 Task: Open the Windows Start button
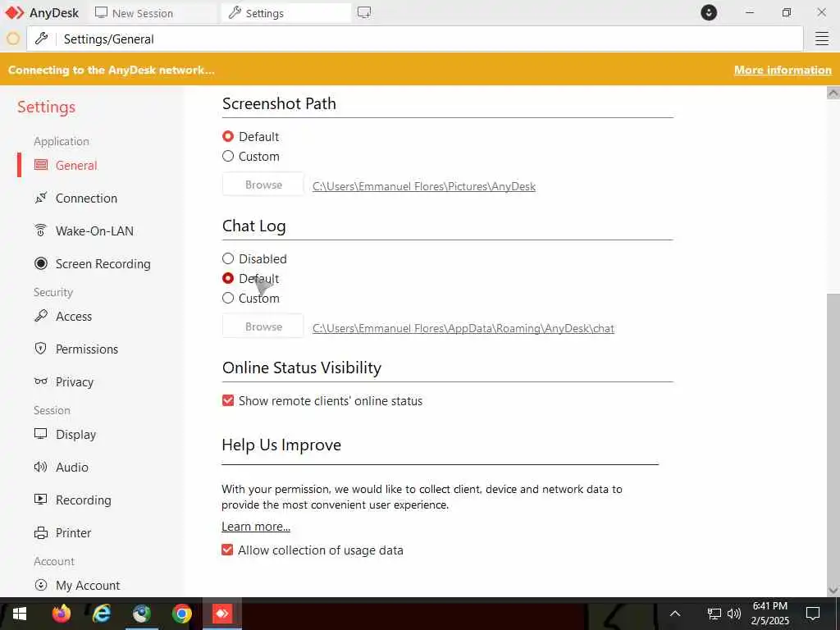coord(20,614)
